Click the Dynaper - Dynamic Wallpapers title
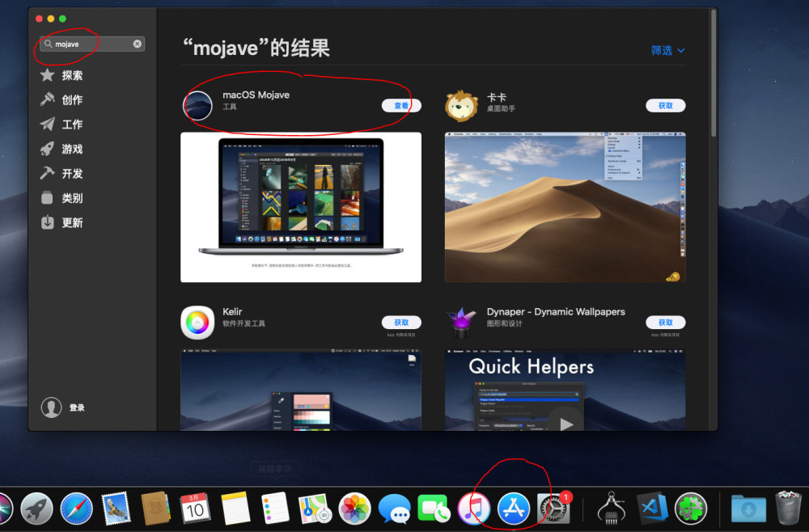 556,312
